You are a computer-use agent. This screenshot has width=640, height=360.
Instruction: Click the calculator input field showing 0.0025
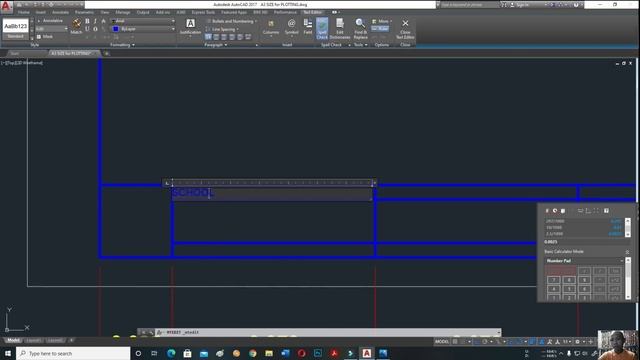point(586,242)
